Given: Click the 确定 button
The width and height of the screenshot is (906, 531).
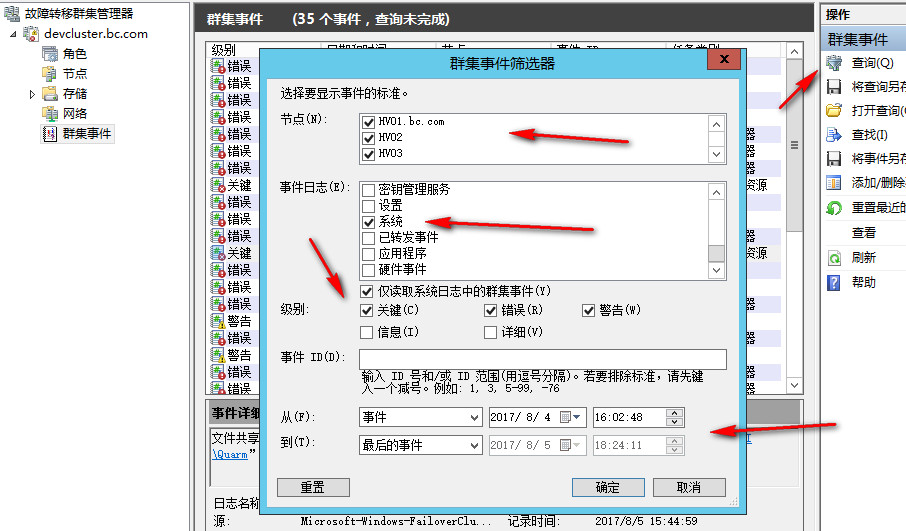Looking at the screenshot, I should tap(608, 487).
